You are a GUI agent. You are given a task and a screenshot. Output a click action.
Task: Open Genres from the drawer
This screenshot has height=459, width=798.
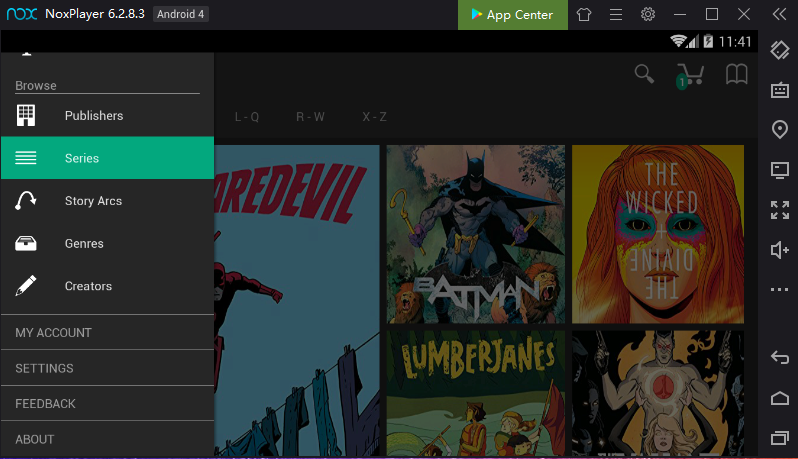(107, 243)
